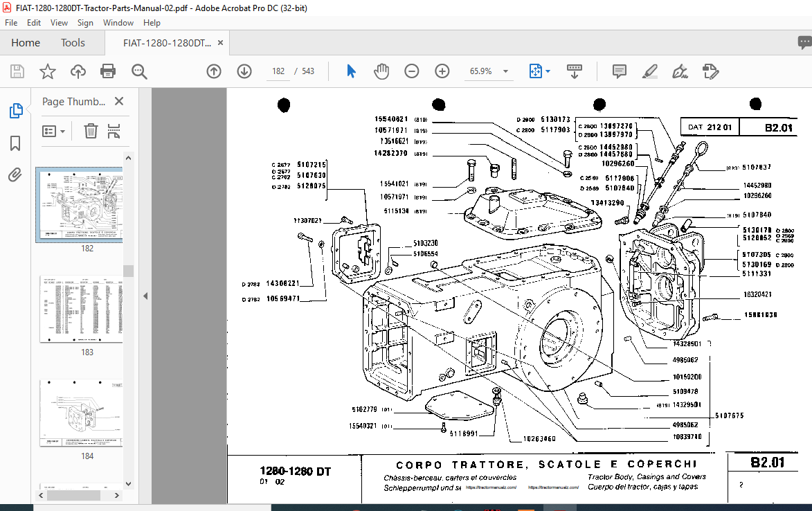Image resolution: width=812 pixels, height=511 pixels.
Task: Click the second tractormanualz.com link in footer
Action: pyautogui.click(x=553, y=487)
